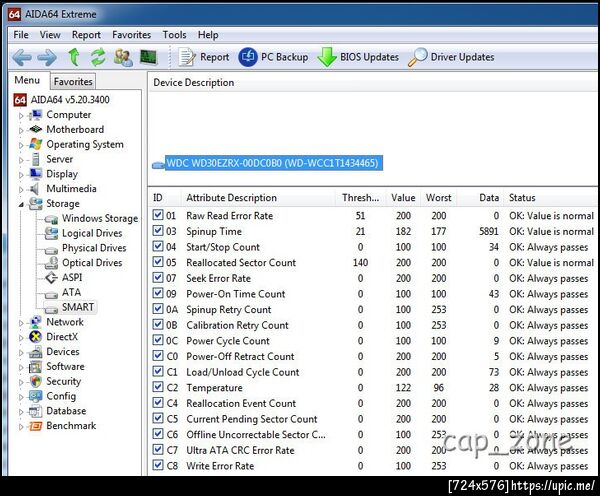Screen dimensions: 600x496
Task: Select the Devices tree icon
Action: pyautogui.click(x=36, y=352)
